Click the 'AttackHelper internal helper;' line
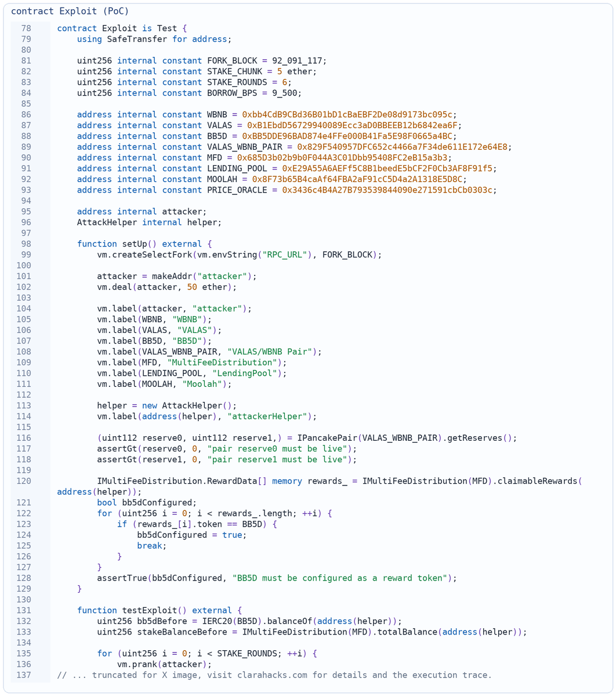The width and height of the screenshot is (616, 696). pos(149,222)
